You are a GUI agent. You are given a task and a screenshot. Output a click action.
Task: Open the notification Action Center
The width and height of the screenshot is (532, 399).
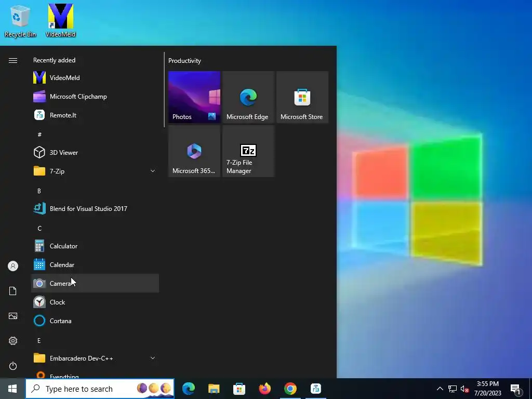click(x=516, y=389)
